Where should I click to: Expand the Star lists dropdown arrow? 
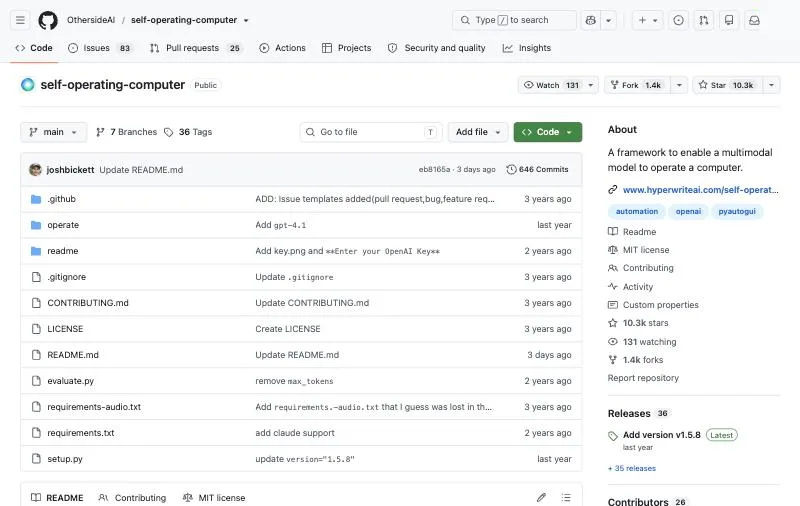tap(771, 85)
